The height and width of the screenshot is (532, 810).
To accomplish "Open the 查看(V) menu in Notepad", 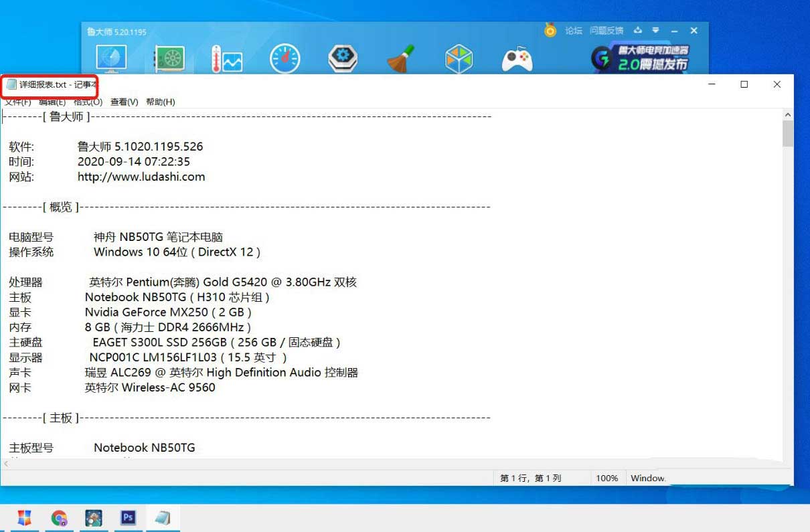I will 124,102.
